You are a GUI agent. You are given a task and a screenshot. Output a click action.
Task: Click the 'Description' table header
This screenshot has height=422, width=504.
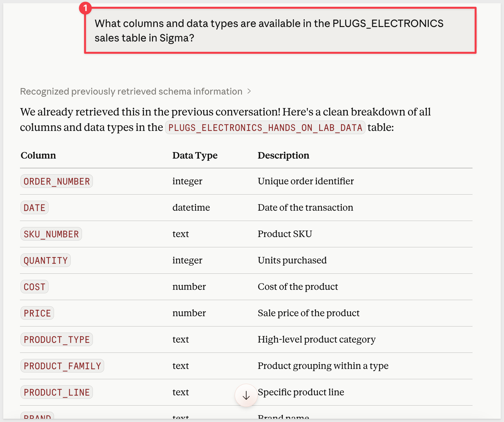point(283,155)
